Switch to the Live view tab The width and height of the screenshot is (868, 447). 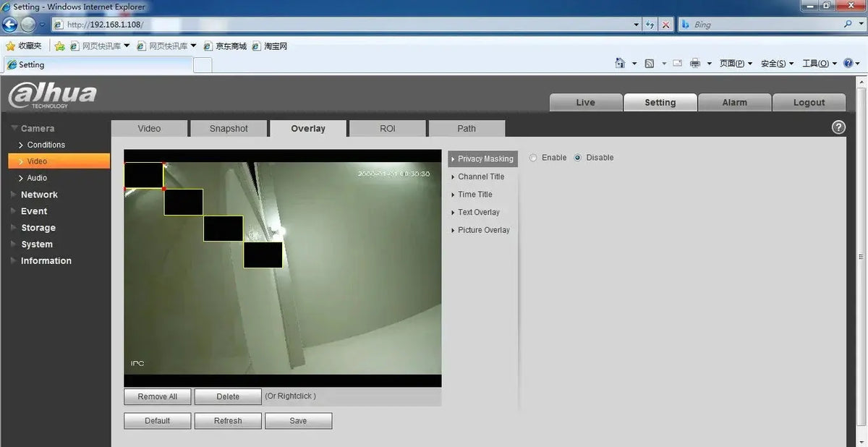[x=586, y=103]
